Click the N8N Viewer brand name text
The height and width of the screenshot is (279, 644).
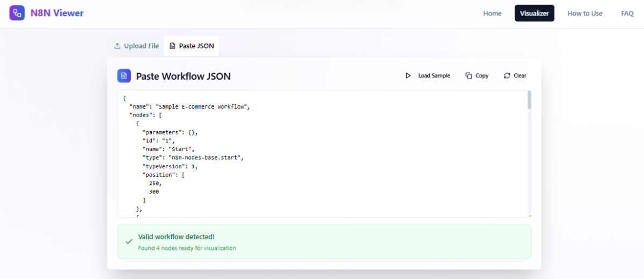pos(57,13)
